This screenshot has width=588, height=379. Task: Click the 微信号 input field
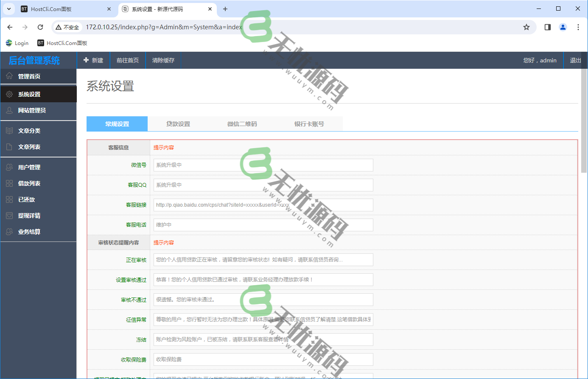[263, 165]
